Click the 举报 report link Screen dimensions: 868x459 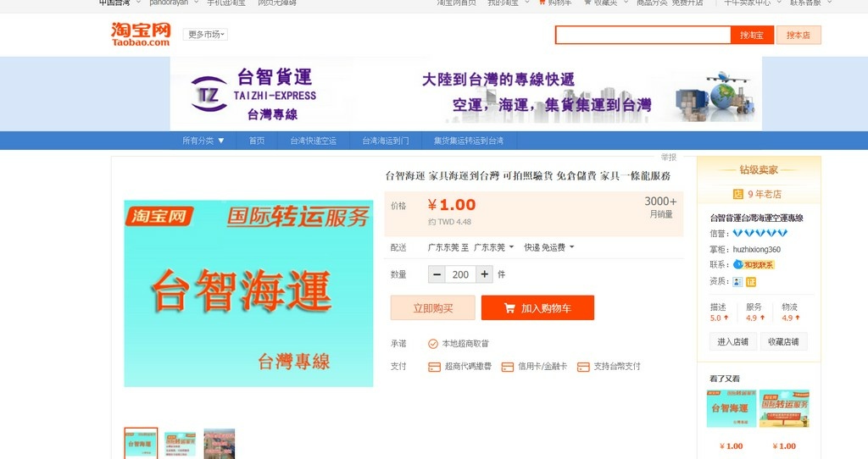[669, 157]
